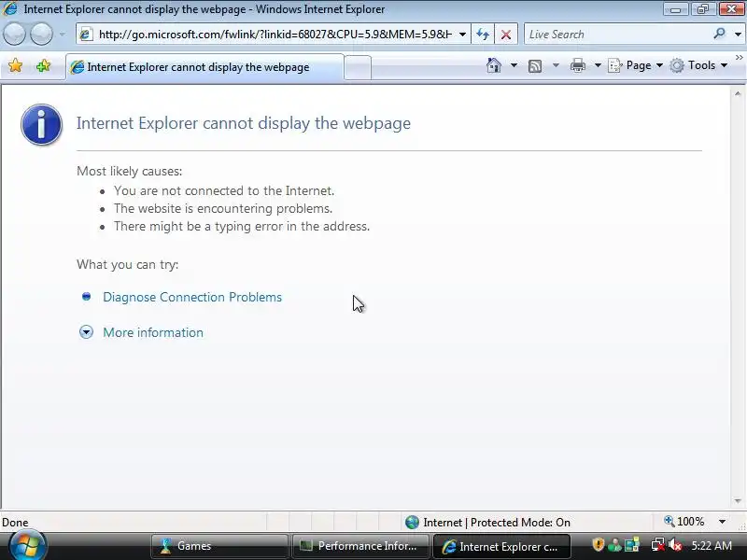Click the Refresh button

[483, 35]
